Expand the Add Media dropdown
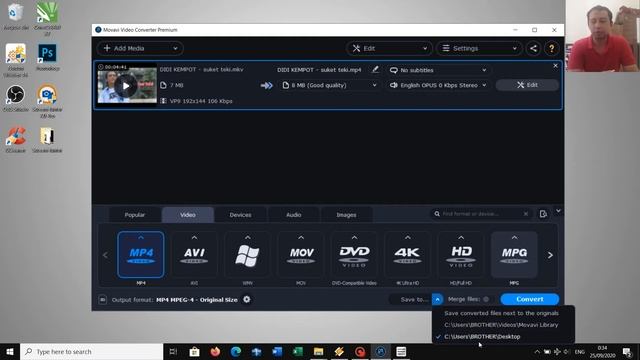The height and width of the screenshot is (360, 640). click(175, 48)
